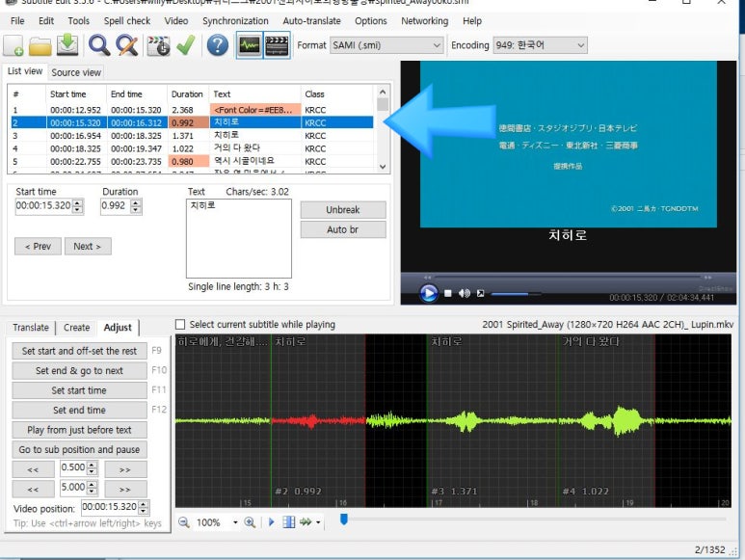745x560 pixels.
Task: Click the Start time column header
Action: click(76, 94)
